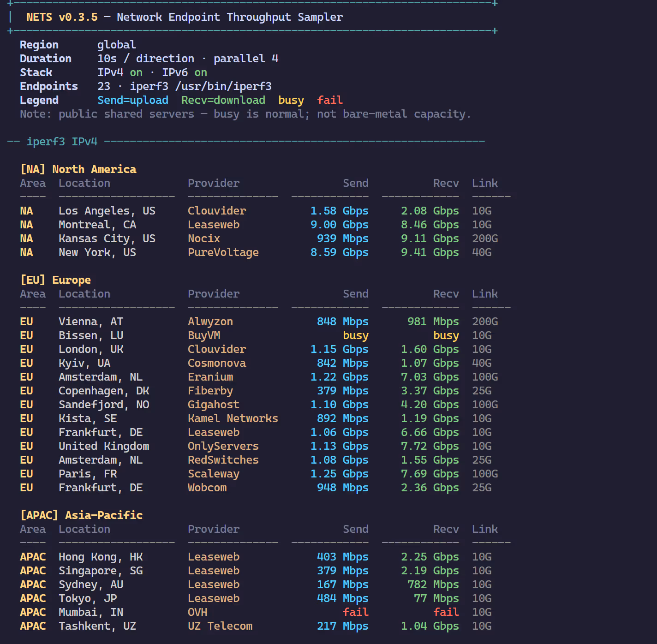This screenshot has height=644, width=657.
Task: Click Kamel Networks provider name
Action: click(233, 418)
